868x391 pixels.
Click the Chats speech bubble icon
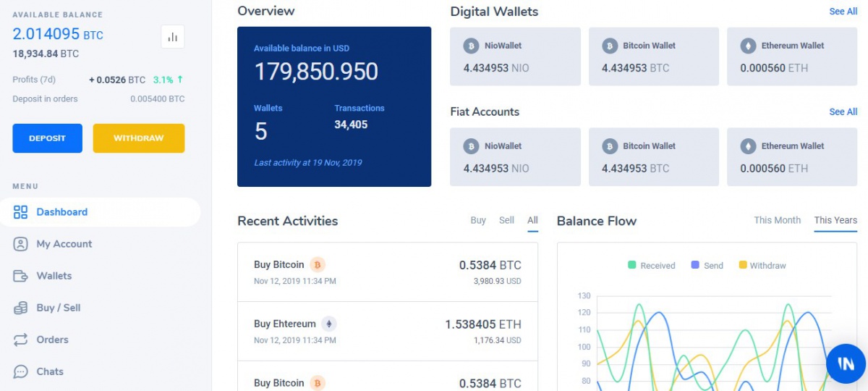[x=21, y=371]
